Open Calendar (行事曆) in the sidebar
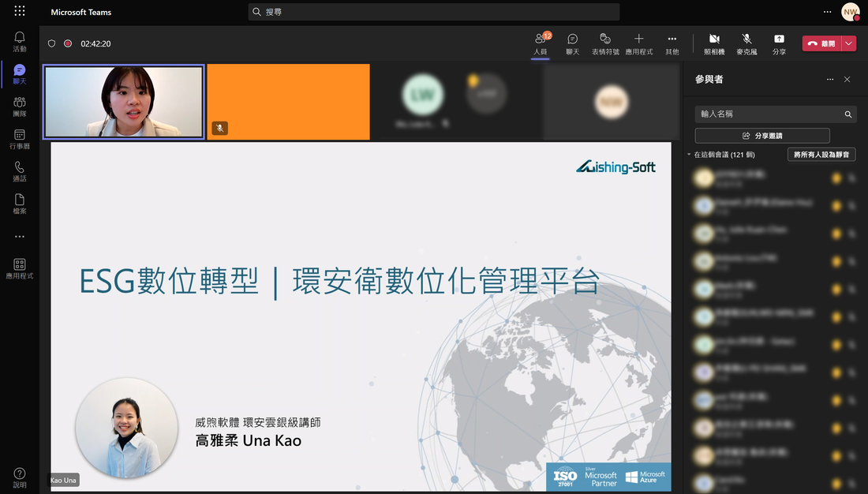 [20, 140]
